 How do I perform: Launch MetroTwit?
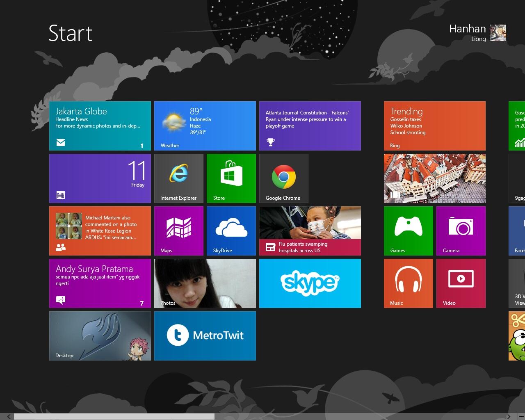[205, 336]
